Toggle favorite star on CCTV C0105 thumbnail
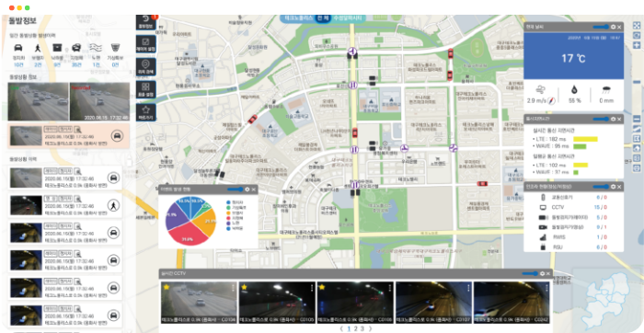Viewport: 644px width, 333px height. point(244,287)
